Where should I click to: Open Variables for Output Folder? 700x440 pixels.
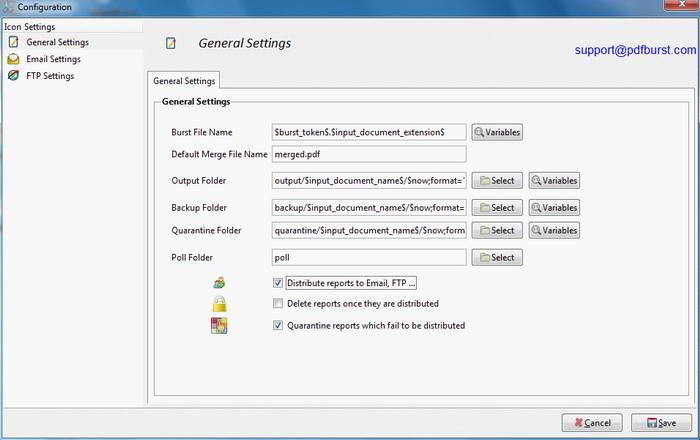click(x=554, y=181)
